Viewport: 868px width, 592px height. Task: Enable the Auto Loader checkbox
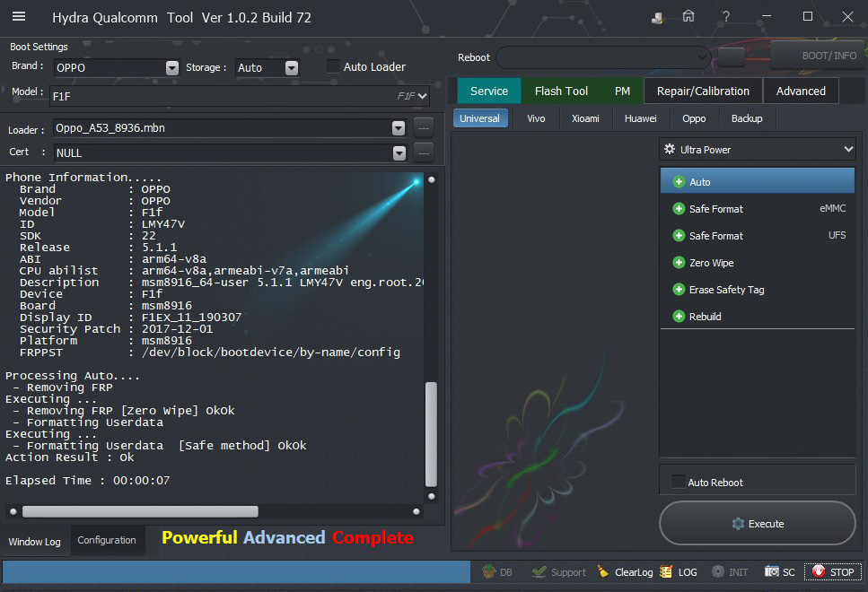click(333, 66)
